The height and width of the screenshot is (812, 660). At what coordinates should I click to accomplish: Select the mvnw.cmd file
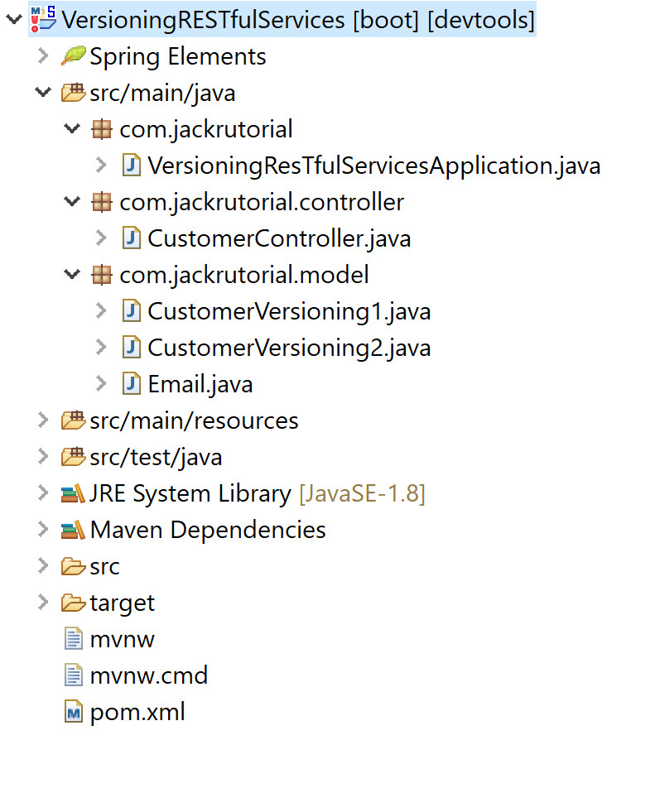147,675
